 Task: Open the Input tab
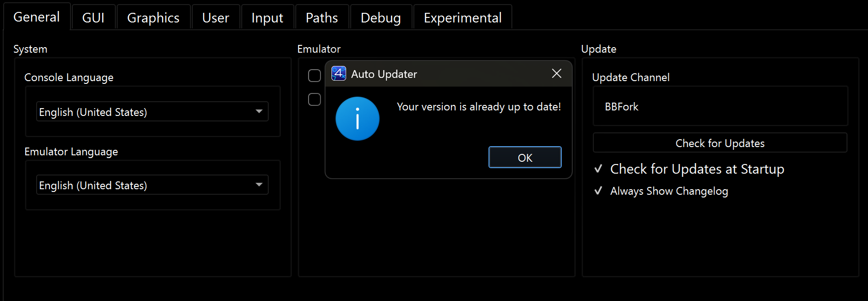[267, 18]
